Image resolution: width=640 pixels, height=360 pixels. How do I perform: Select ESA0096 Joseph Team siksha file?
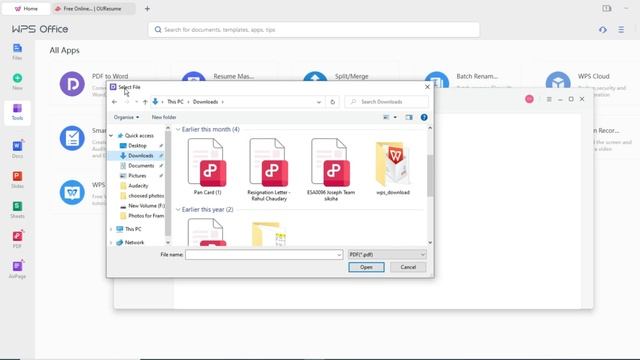pos(331,170)
